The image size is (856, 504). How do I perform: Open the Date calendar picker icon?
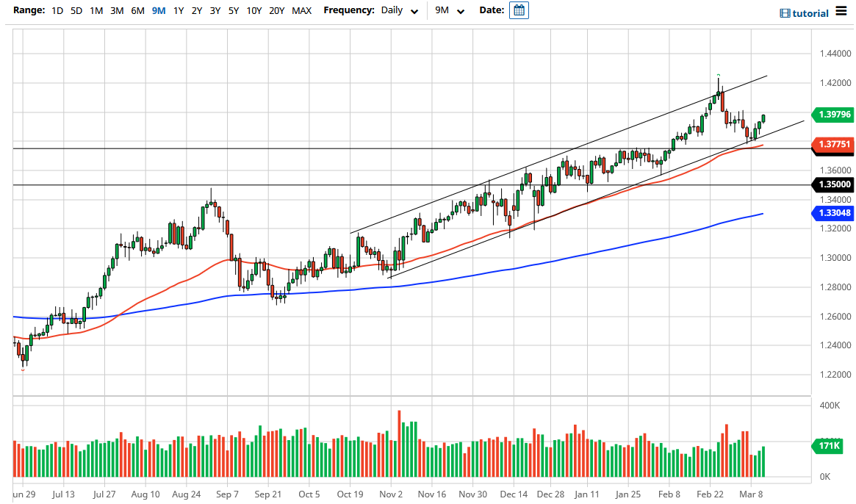click(519, 10)
